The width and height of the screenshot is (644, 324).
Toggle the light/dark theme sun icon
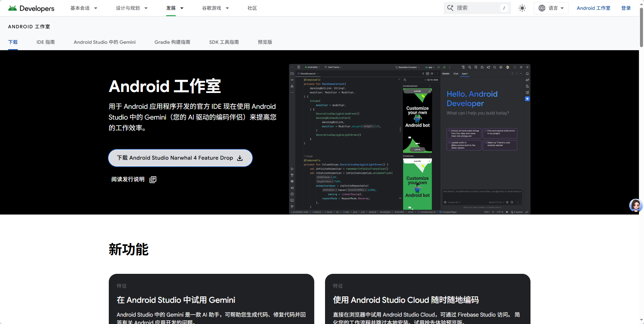522,8
